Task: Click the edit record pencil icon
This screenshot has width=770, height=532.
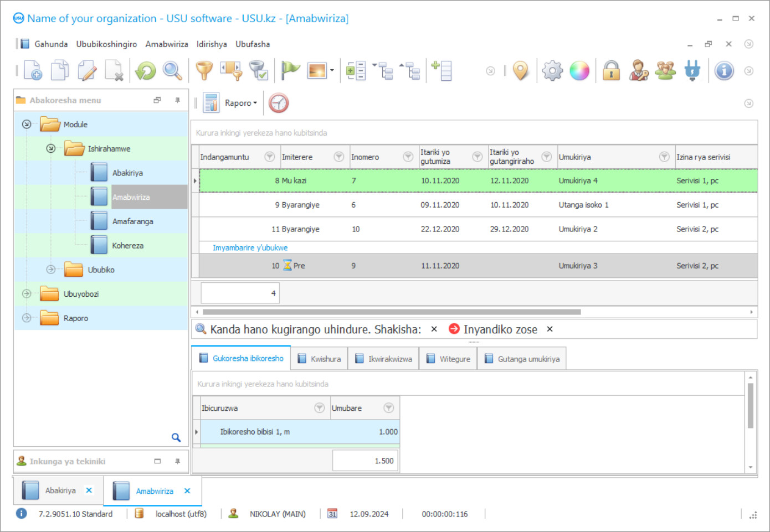Action: [87, 71]
